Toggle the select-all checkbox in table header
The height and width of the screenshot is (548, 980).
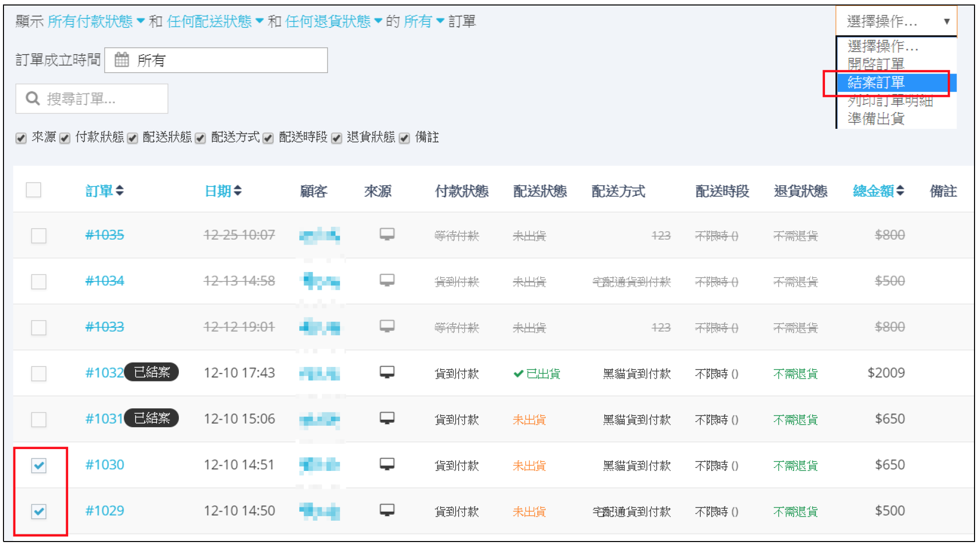click(x=33, y=190)
